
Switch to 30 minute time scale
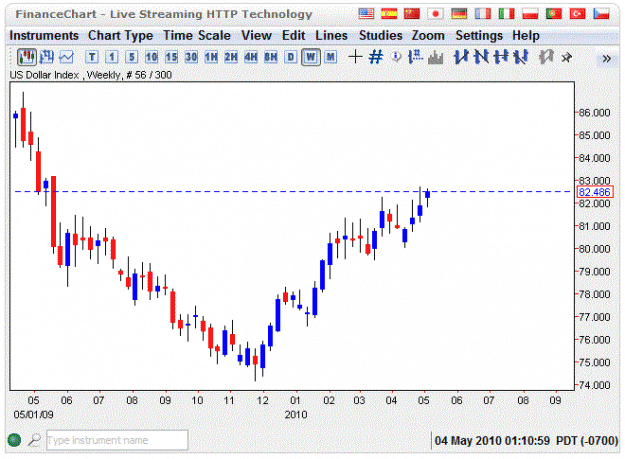(191, 57)
